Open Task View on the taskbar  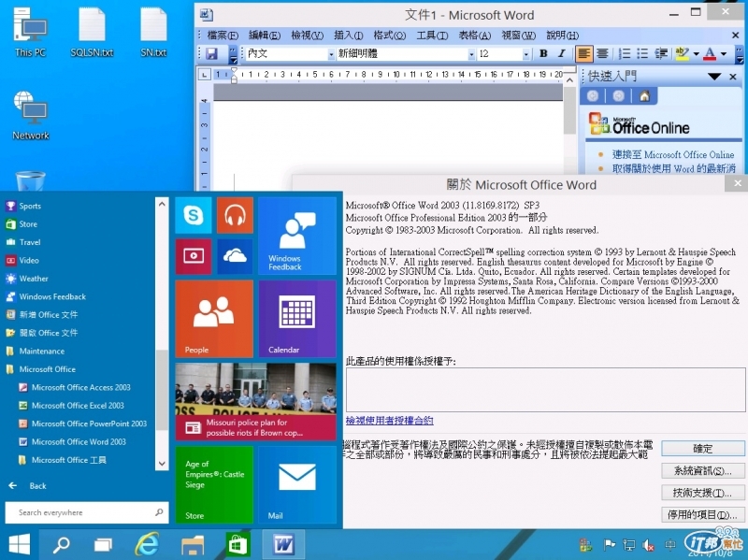pos(103,544)
